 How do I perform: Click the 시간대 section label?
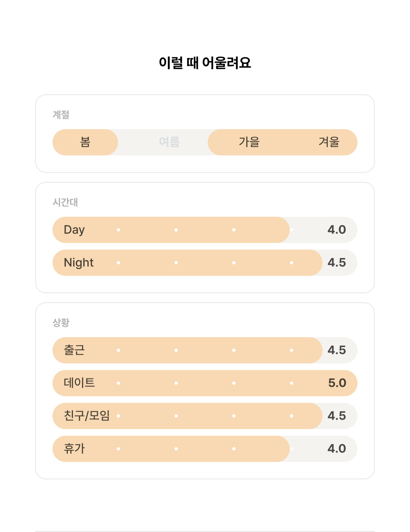[65, 203]
